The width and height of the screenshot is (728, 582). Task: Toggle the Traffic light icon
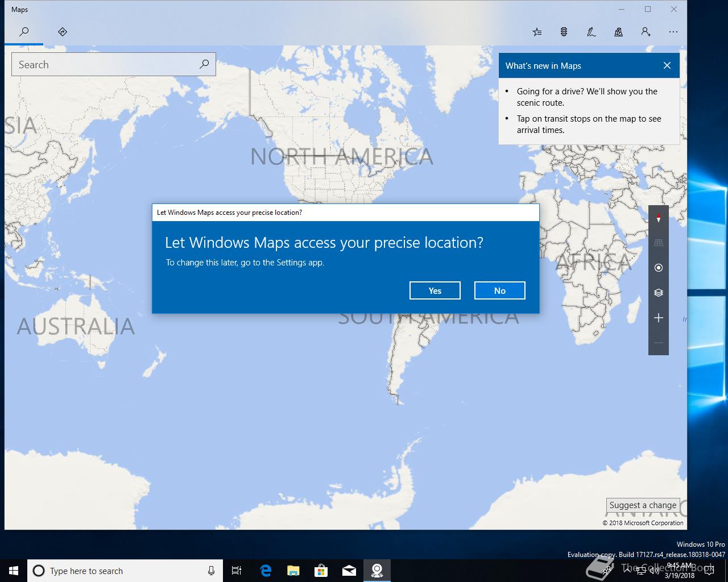click(564, 32)
